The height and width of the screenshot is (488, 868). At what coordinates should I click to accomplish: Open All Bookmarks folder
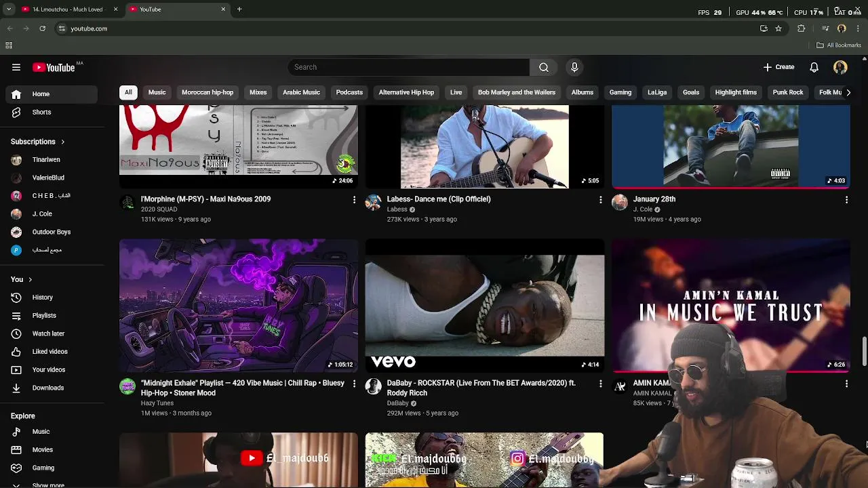839,45
